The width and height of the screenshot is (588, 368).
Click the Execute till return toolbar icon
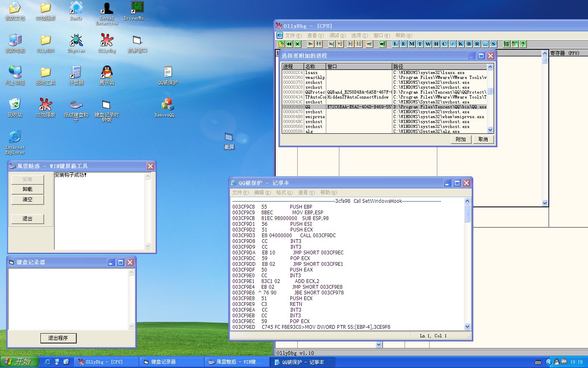tap(369, 44)
